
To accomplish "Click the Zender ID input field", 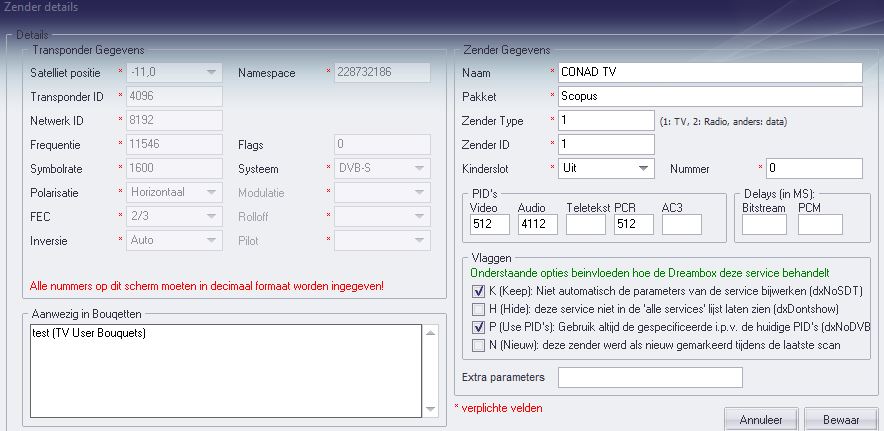I will tap(606, 144).
